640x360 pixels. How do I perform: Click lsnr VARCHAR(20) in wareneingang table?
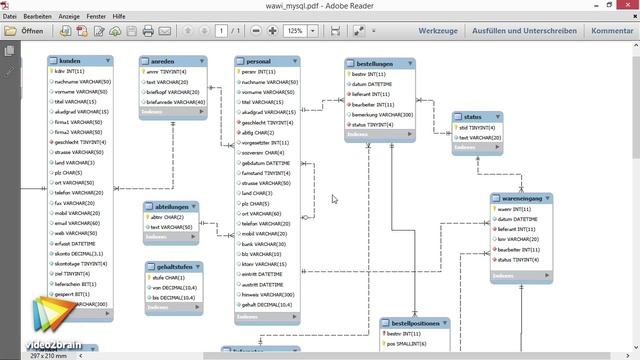(x=518, y=239)
